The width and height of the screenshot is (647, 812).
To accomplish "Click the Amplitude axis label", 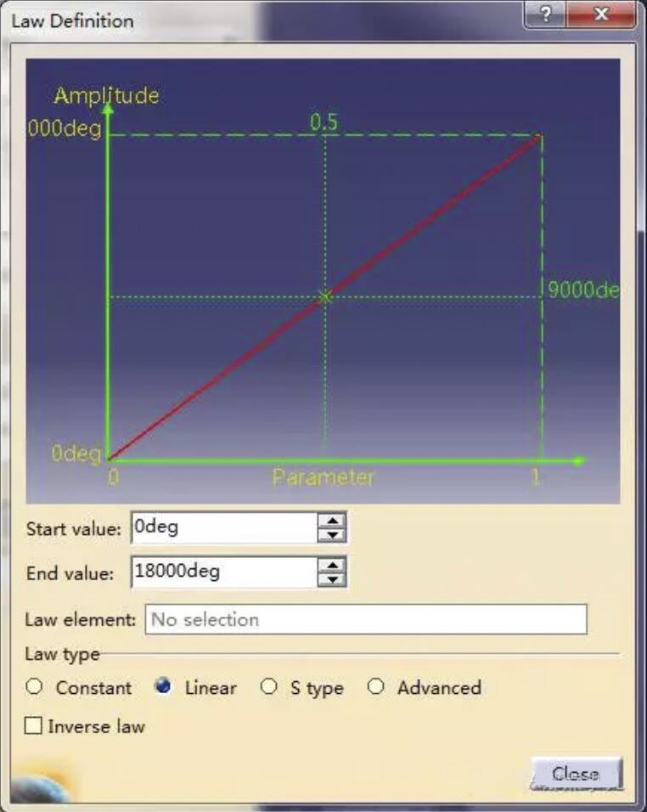I will (x=107, y=95).
